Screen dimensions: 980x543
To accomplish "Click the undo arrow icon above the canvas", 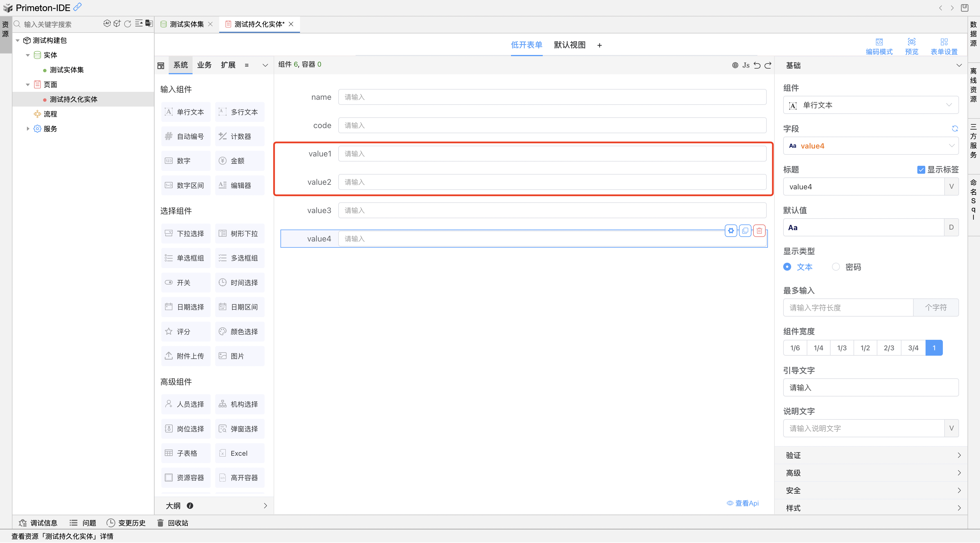I will (x=757, y=65).
